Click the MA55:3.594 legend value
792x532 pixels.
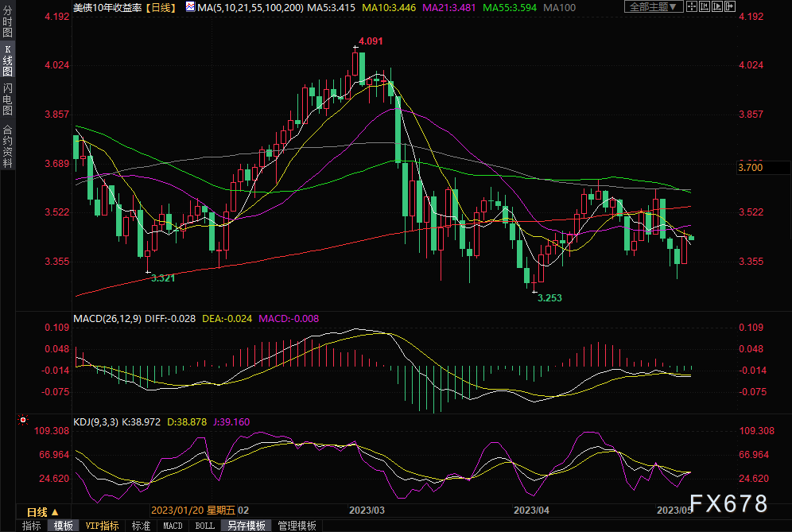pos(510,8)
